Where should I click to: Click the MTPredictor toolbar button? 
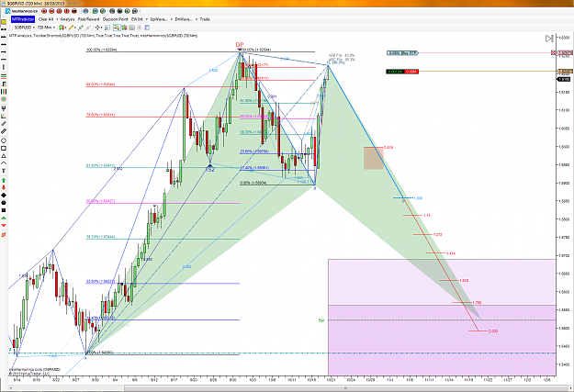pos(23,19)
